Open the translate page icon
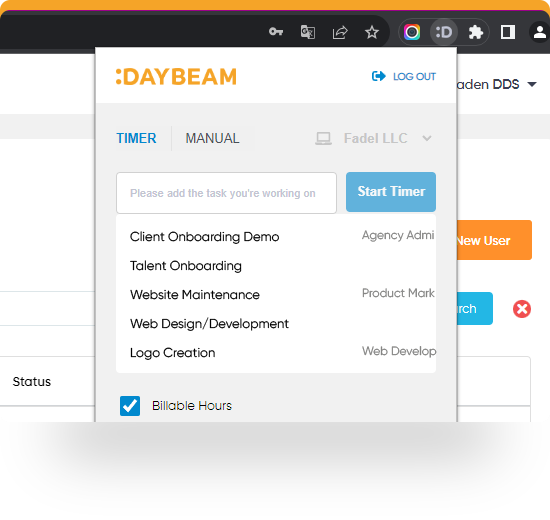Image resolution: width=550 pixels, height=520 pixels. point(308,32)
